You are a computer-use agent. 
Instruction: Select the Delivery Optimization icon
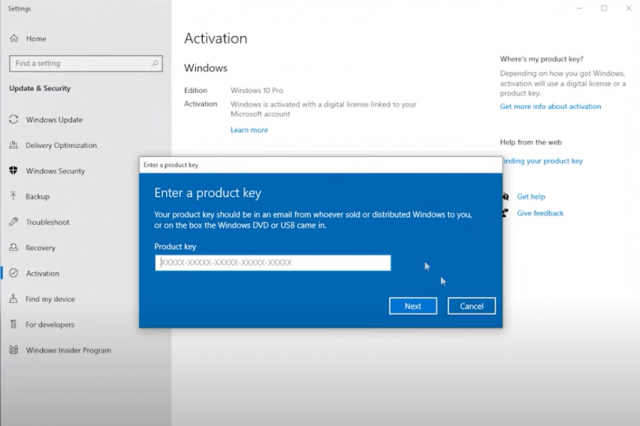tap(14, 145)
